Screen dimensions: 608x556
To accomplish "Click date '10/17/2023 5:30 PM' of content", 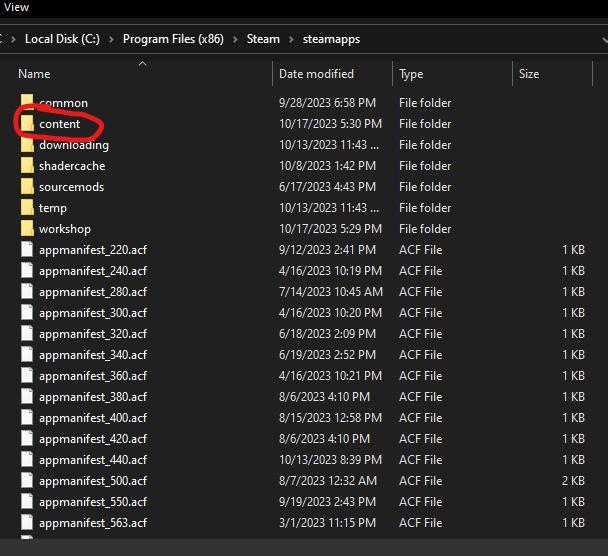I will click(x=330, y=124).
